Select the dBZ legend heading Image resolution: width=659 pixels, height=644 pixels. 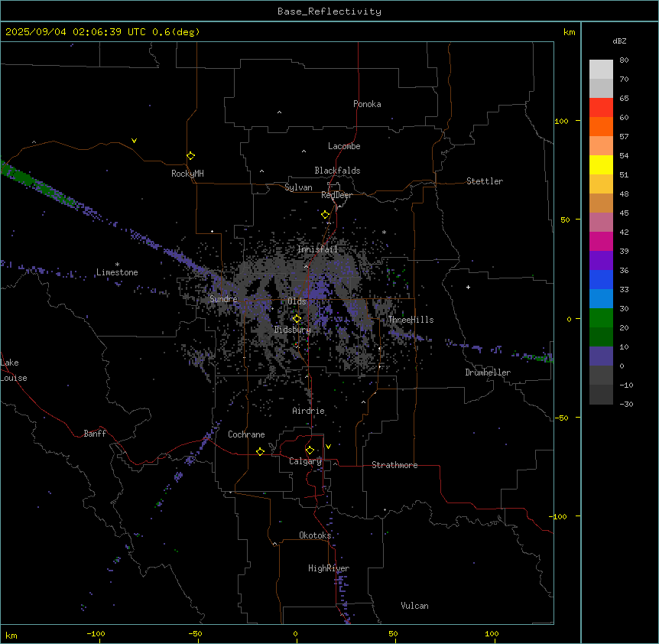(x=619, y=41)
